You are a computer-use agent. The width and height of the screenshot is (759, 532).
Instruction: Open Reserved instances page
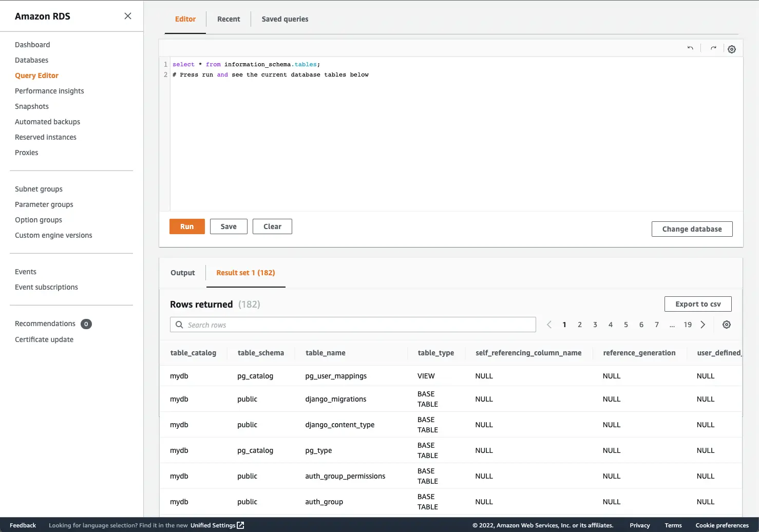click(46, 137)
